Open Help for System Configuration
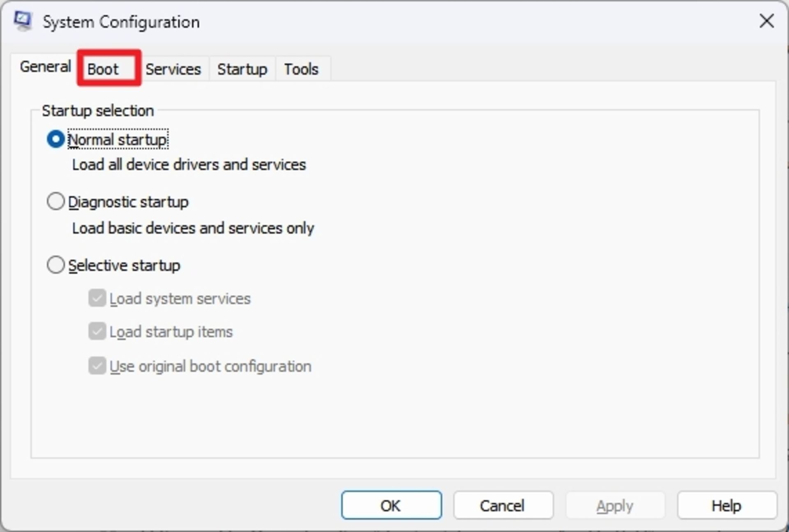This screenshot has height=532, width=789. click(726, 505)
